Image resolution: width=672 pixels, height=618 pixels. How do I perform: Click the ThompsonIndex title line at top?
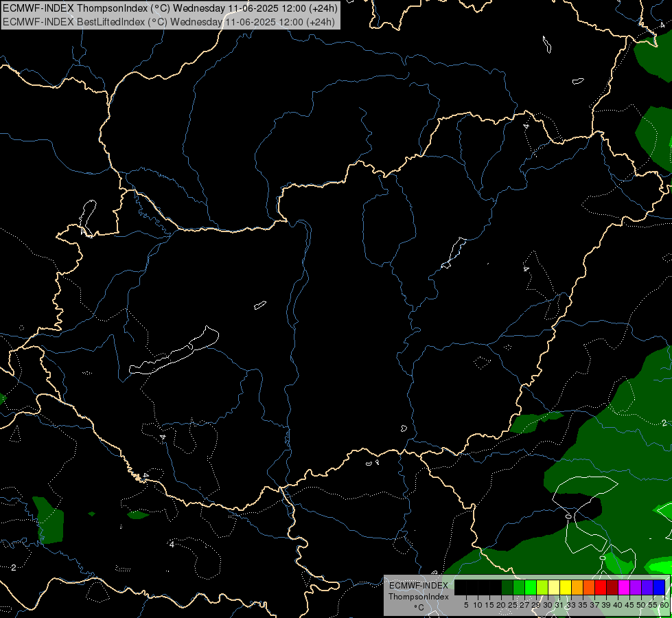[x=170, y=8]
